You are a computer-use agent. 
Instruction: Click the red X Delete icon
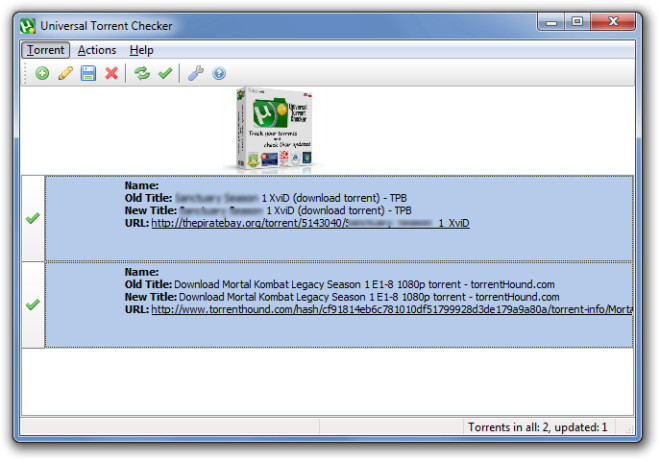[x=112, y=73]
